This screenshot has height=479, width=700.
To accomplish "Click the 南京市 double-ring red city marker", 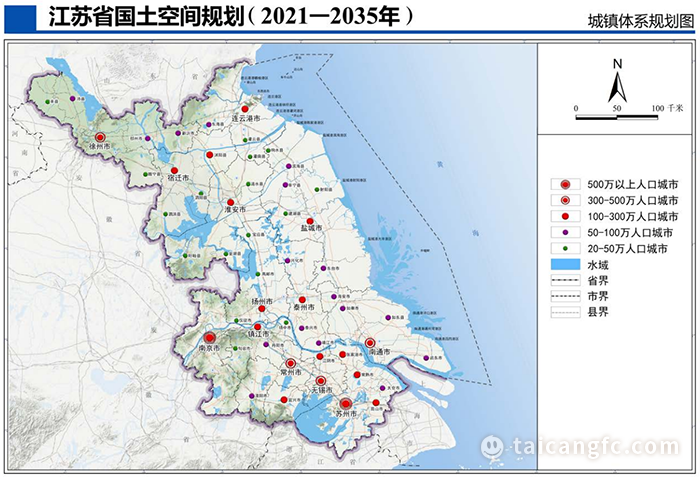I will pos(210,338).
